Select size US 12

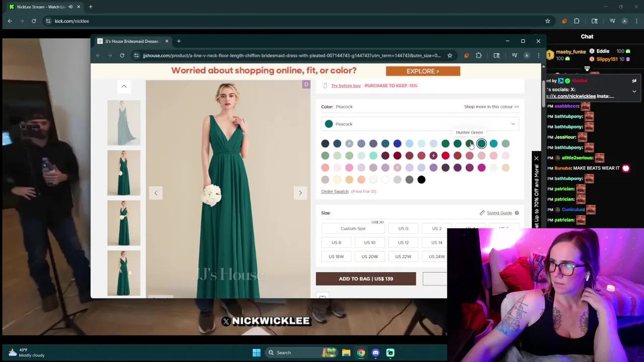[x=403, y=242]
